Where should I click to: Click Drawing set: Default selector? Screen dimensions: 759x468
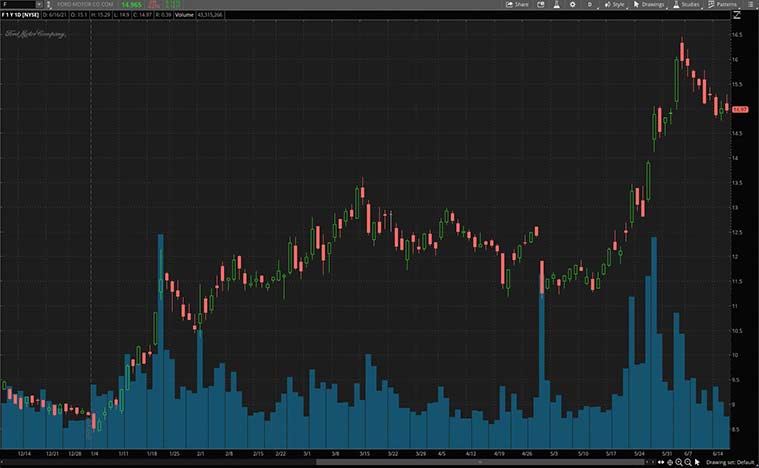[x=730, y=462]
